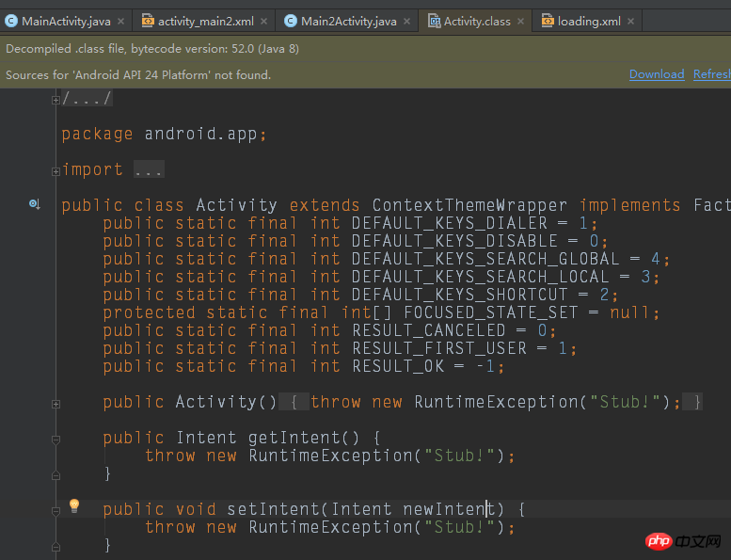
Task: Close the MainActivity.java tab
Action: pos(123,21)
